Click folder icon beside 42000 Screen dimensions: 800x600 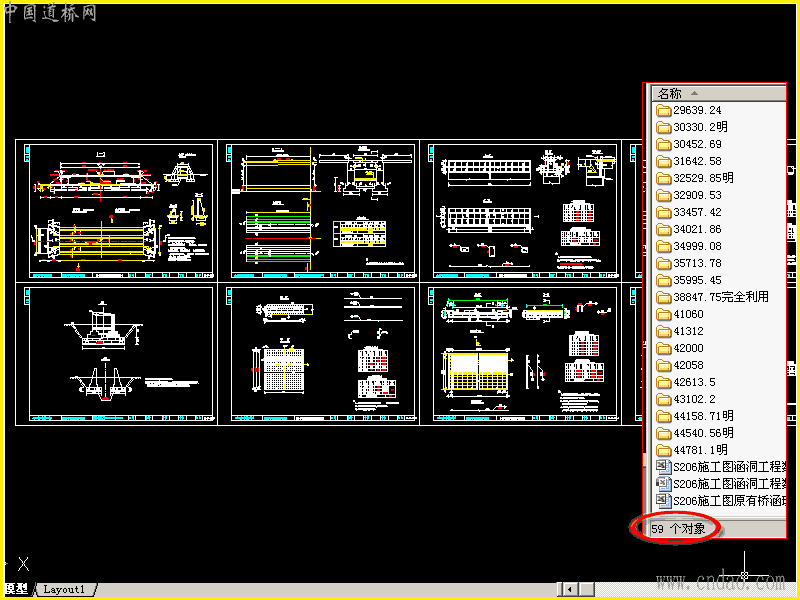[663, 348]
